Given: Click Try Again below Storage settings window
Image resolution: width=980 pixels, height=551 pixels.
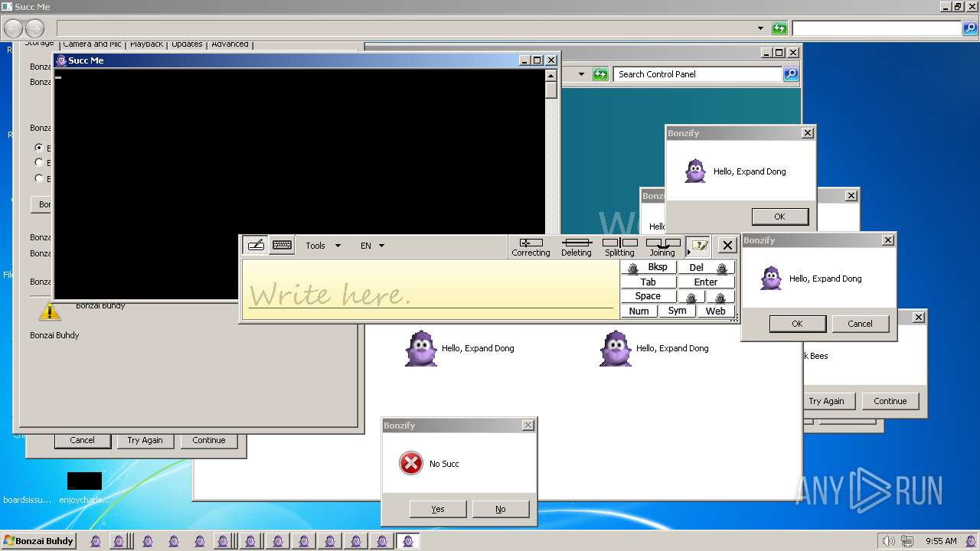Looking at the screenshot, I should tap(145, 440).
